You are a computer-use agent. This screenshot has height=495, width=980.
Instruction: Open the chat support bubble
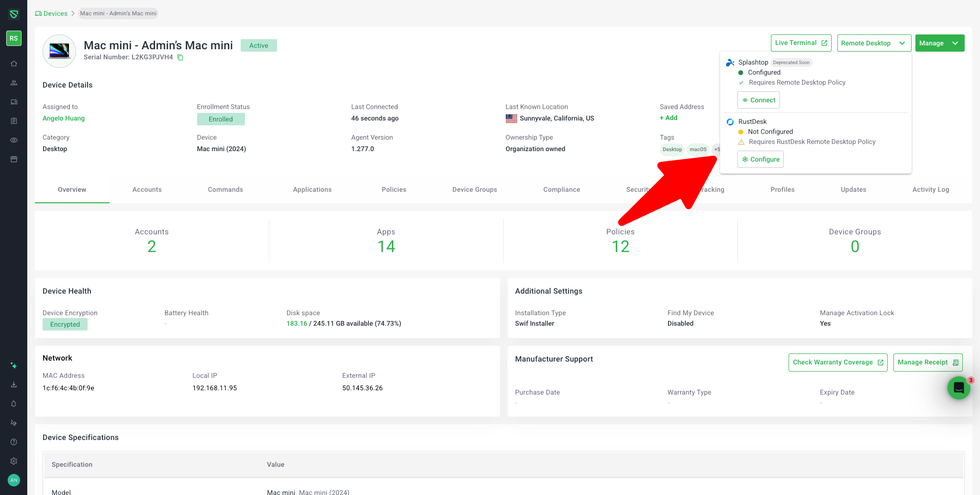(958, 388)
